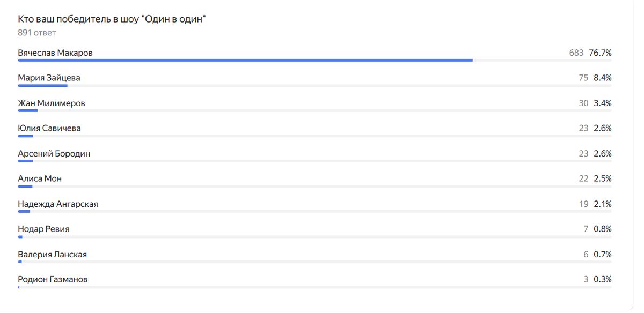Click the Родион Газманов answer label
Screen dimensions: 644x313
(x=53, y=279)
